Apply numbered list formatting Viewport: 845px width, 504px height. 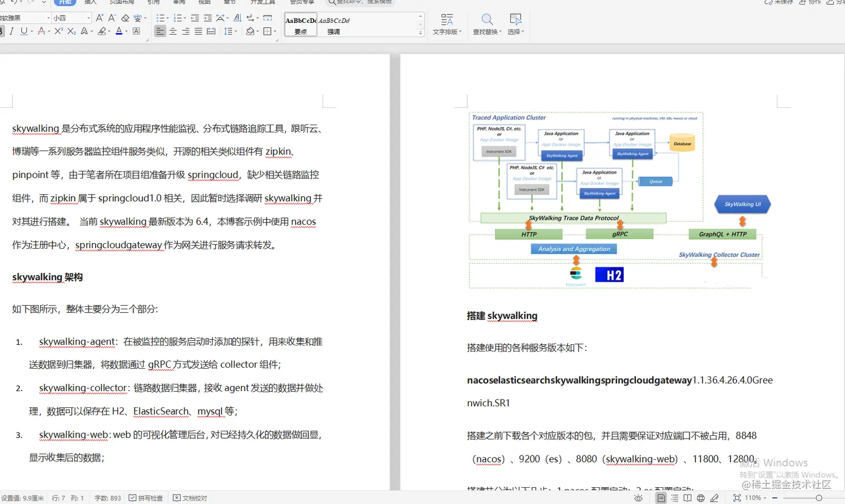178,18
